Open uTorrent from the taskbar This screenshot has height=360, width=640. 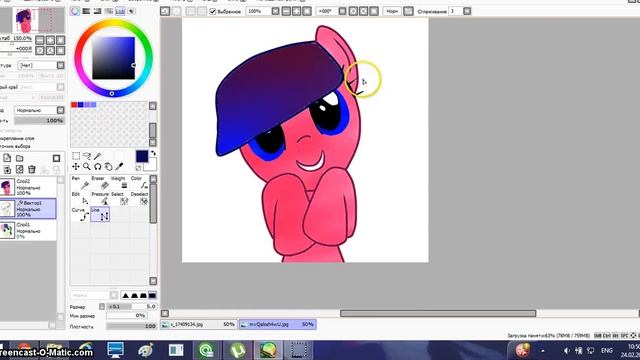pos(238,350)
